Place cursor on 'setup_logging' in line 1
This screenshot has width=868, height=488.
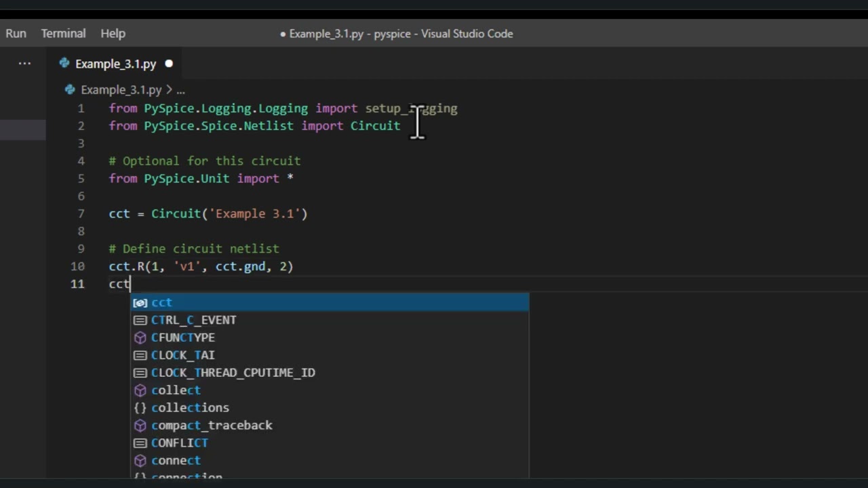411,108
